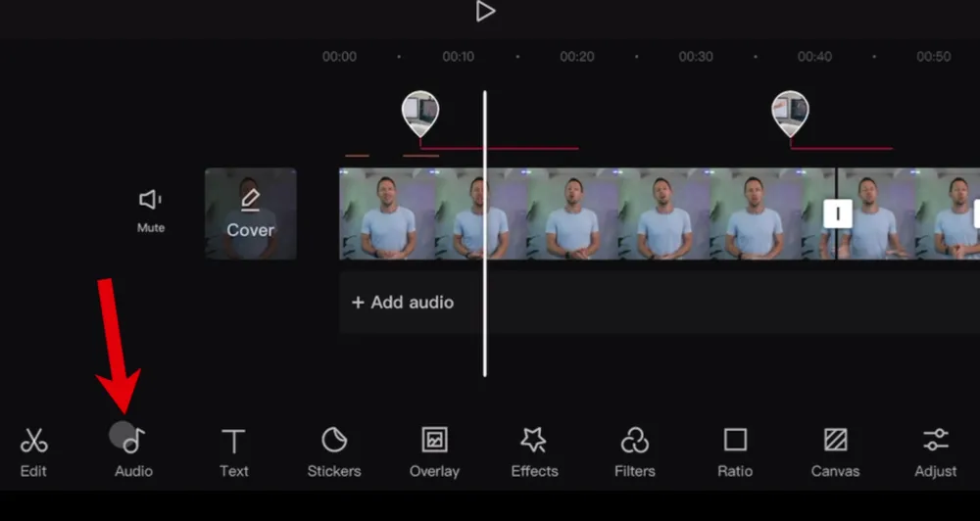Select the first map pin marker
Image resolution: width=980 pixels, height=521 pixels.
pyautogui.click(x=420, y=112)
